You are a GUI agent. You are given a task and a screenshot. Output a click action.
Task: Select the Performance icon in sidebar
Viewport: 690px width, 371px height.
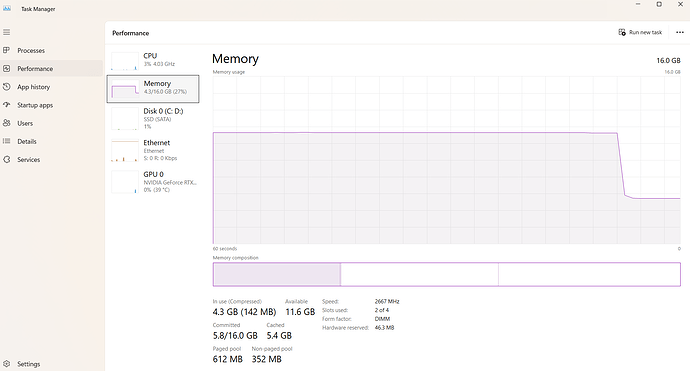click(x=7, y=69)
